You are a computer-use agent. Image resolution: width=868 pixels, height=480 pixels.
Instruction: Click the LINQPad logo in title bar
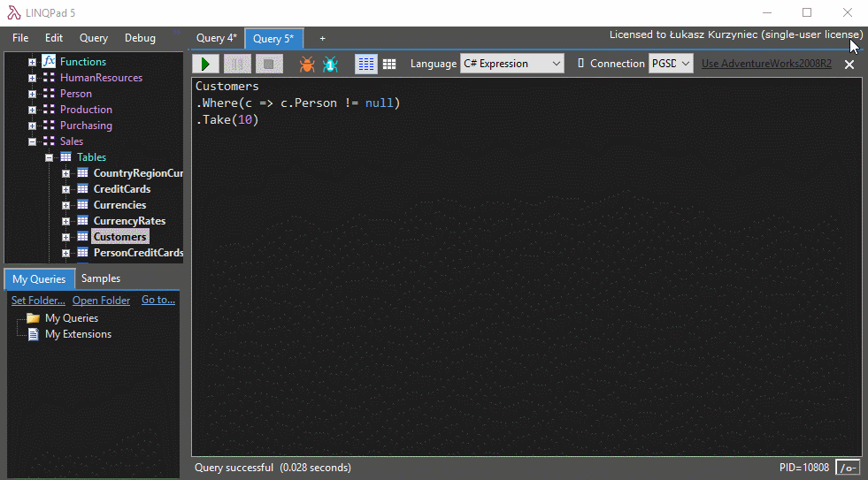coord(14,12)
